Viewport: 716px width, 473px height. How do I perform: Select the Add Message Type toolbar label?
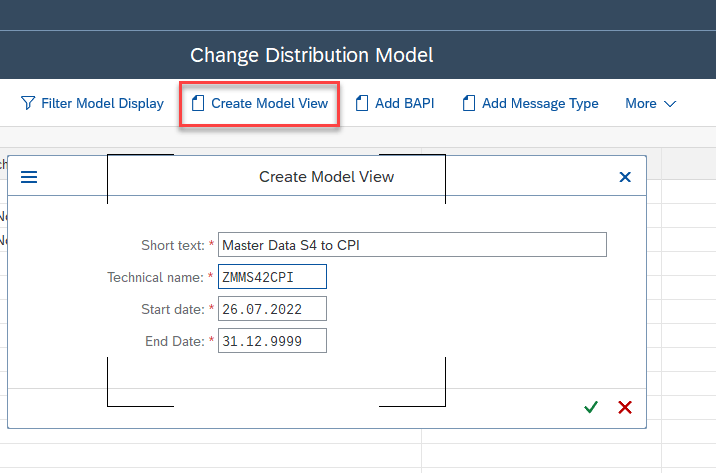pyautogui.click(x=540, y=104)
